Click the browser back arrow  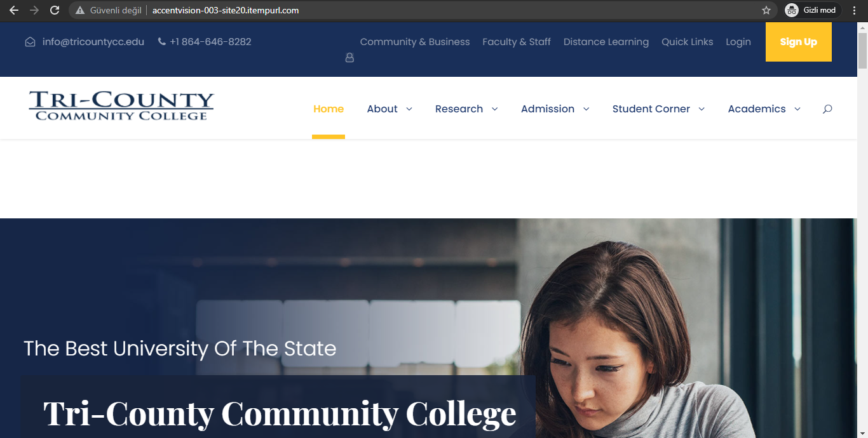14,10
